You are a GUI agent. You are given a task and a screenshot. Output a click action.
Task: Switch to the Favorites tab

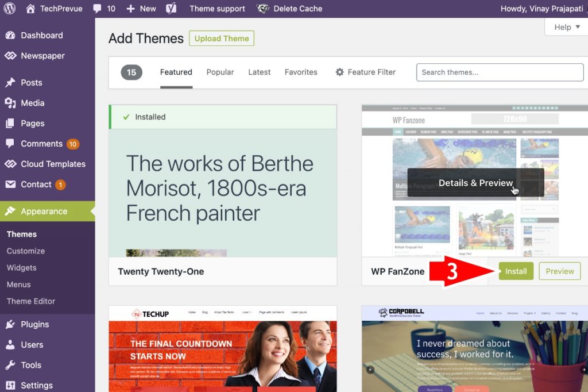click(x=301, y=72)
